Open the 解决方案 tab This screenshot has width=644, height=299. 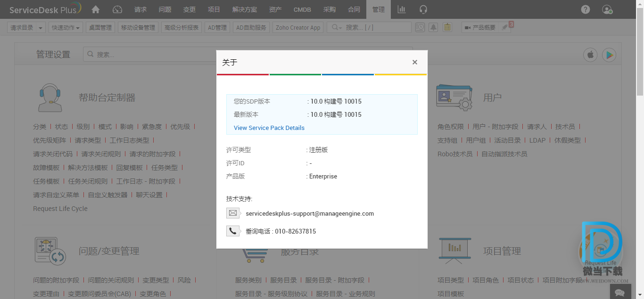[245, 9]
